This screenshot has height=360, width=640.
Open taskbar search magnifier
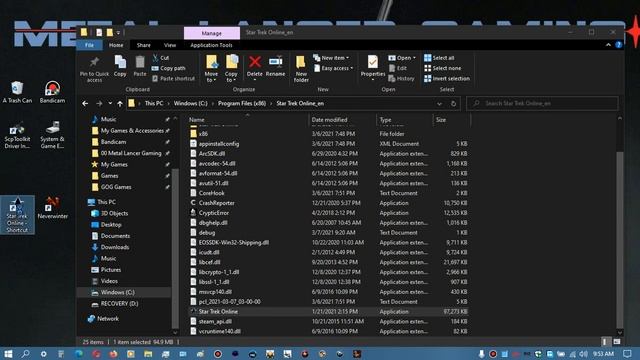(x=25, y=353)
